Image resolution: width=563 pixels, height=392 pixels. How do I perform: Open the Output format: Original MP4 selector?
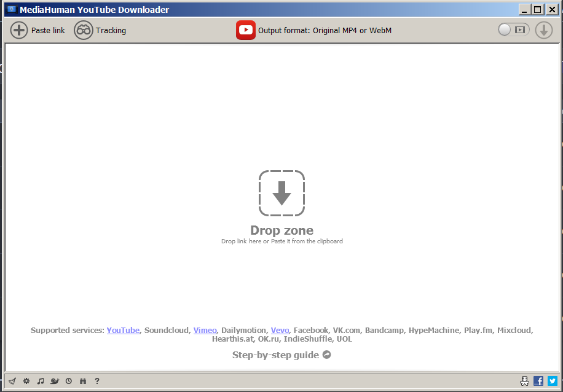click(x=325, y=31)
